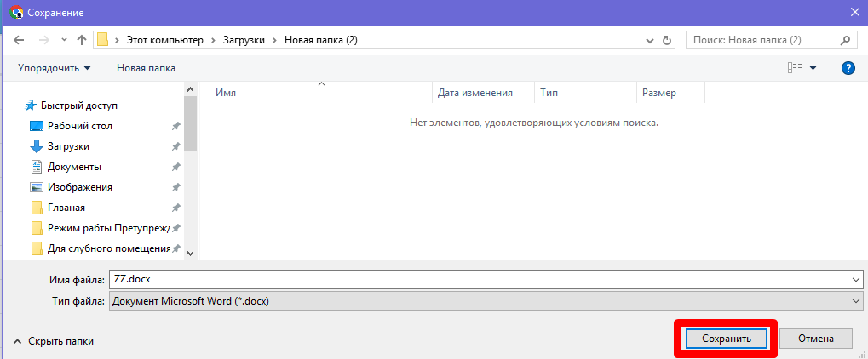Go back with the left arrow
868x359 pixels.
click(x=19, y=40)
